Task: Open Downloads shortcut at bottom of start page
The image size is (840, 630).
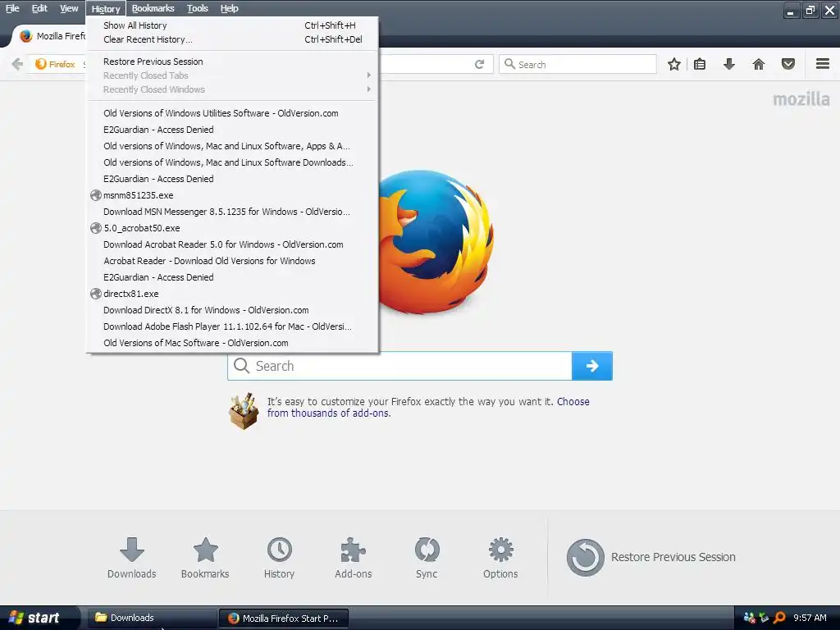Action: click(x=132, y=558)
